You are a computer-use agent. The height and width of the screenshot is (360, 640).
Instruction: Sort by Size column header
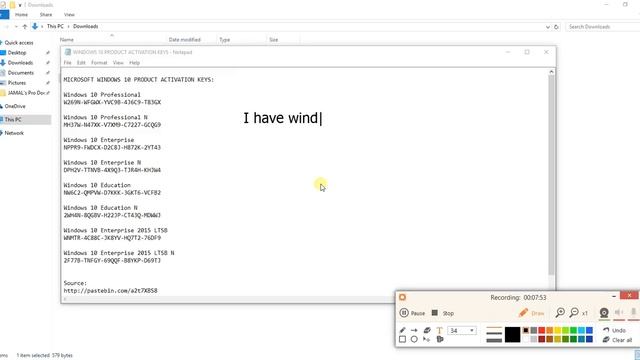[x=273, y=40]
